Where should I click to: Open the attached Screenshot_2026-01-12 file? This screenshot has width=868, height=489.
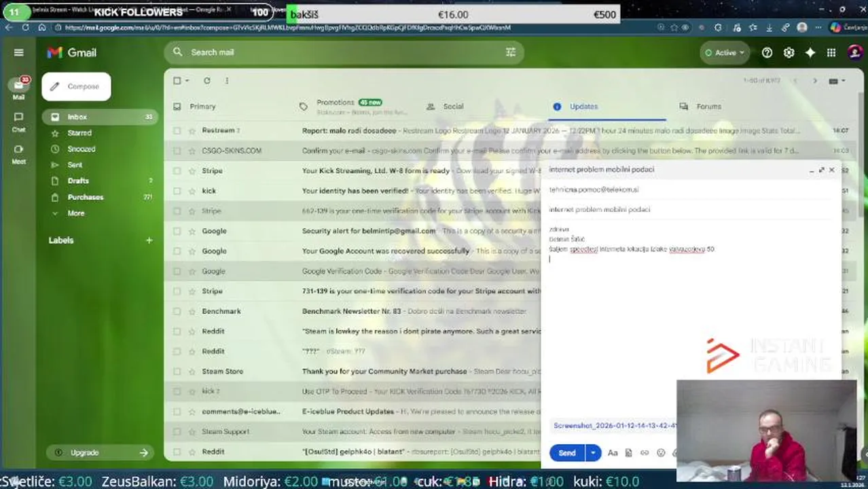click(x=615, y=426)
